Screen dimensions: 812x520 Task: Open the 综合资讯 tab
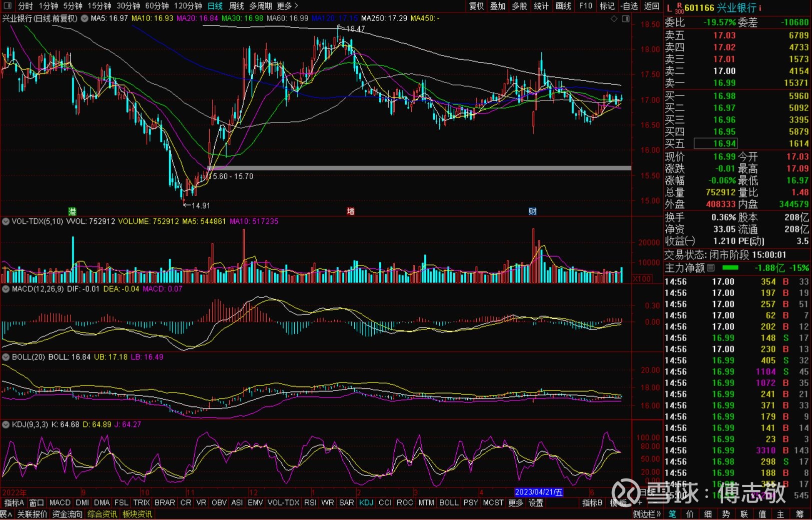click(x=102, y=514)
